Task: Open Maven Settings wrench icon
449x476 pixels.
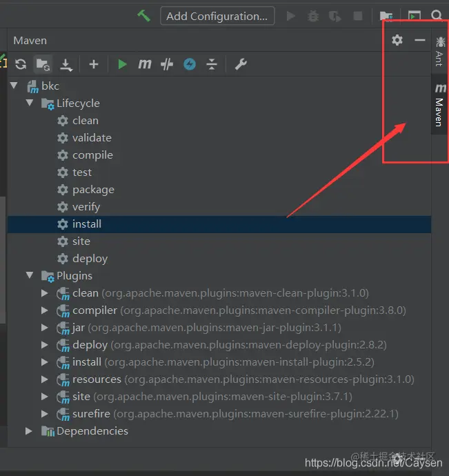Action: [x=241, y=64]
